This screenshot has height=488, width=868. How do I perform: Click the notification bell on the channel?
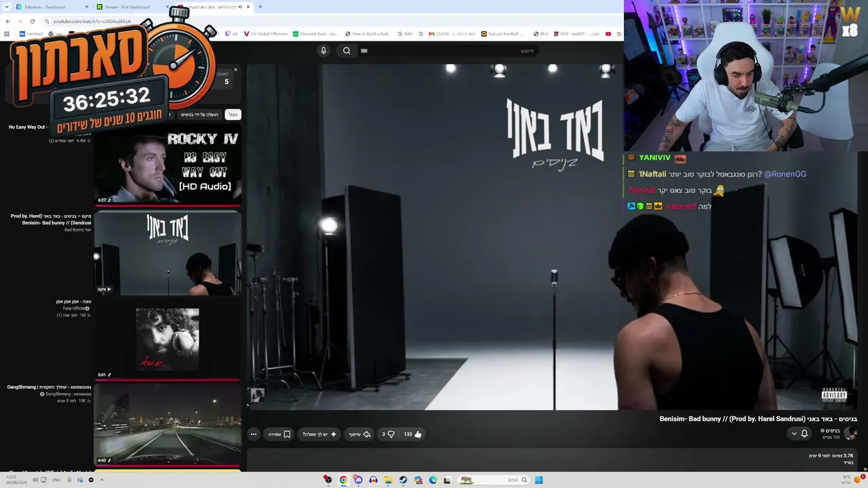(x=804, y=434)
